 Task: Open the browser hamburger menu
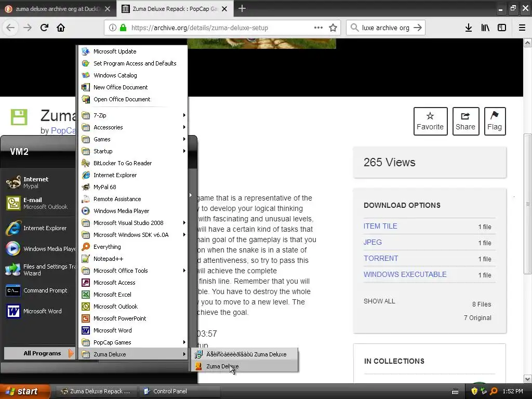(x=522, y=28)
